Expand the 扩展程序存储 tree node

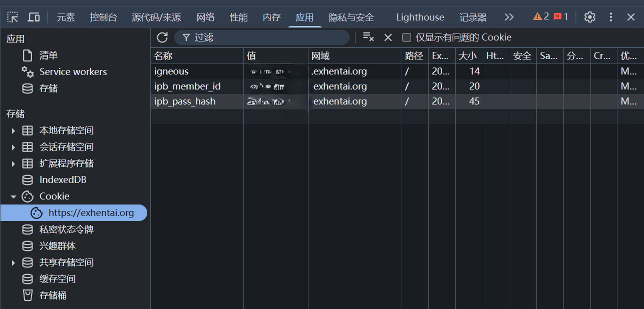pyautogui.click(x=14, y=164)
